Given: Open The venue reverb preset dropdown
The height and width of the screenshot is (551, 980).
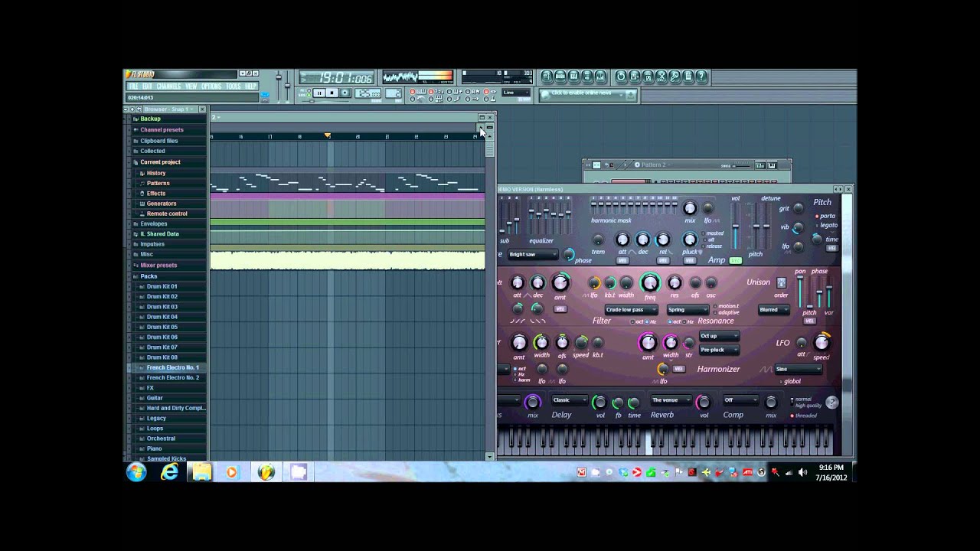Looking at the screenshot, I should (x=671, y=400).
